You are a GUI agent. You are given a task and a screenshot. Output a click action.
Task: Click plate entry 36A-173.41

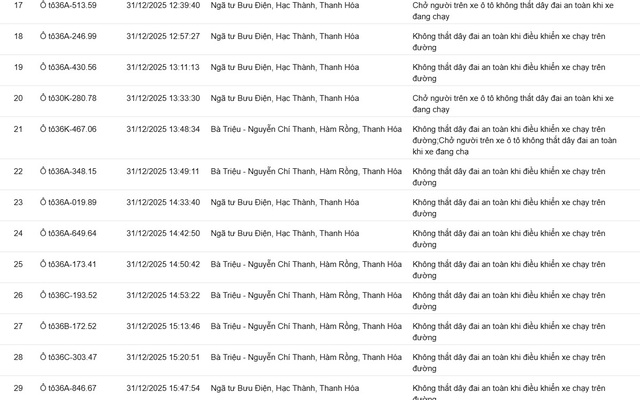pos(68,264)
